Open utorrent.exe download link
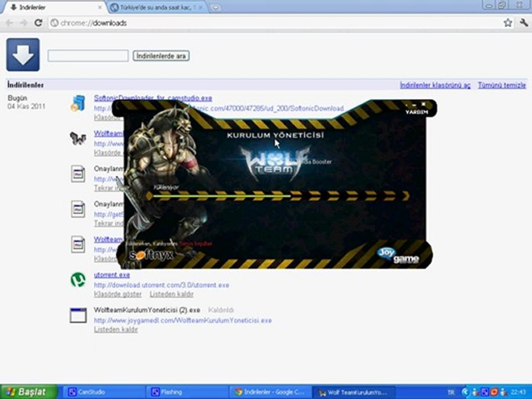The image size is (532, 399). click(x=111, y=274)
